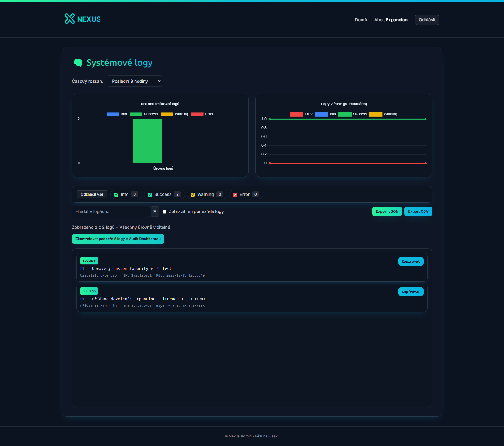Toggle the red Error legend in time chart
504x446 pixels.
[x=296, y=114]
